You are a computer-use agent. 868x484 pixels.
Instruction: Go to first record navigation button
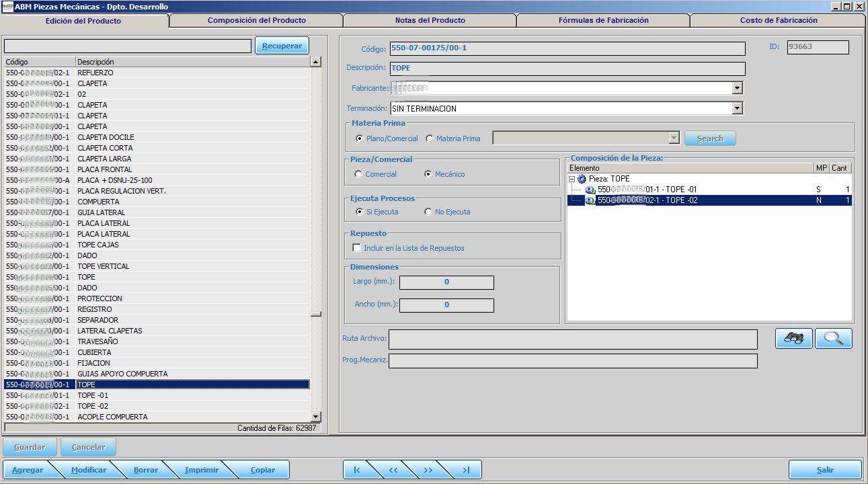click(x=356, y=470)
